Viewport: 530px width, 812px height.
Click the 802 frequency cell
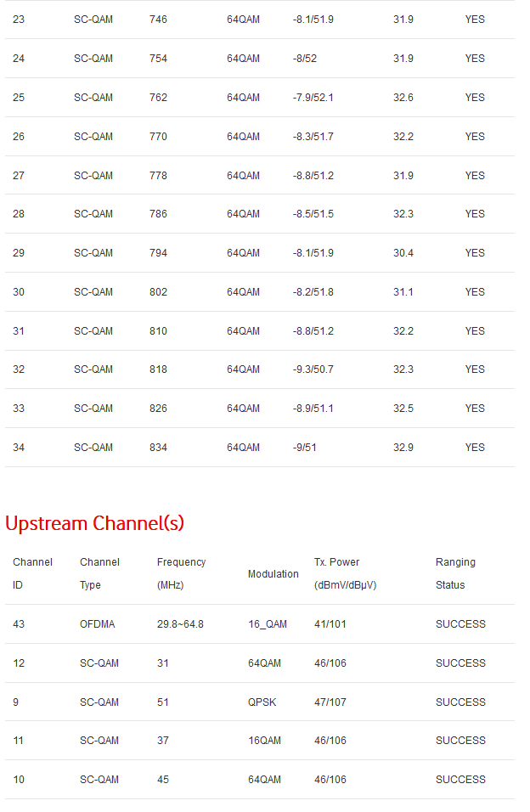click(x=158, y=292)
